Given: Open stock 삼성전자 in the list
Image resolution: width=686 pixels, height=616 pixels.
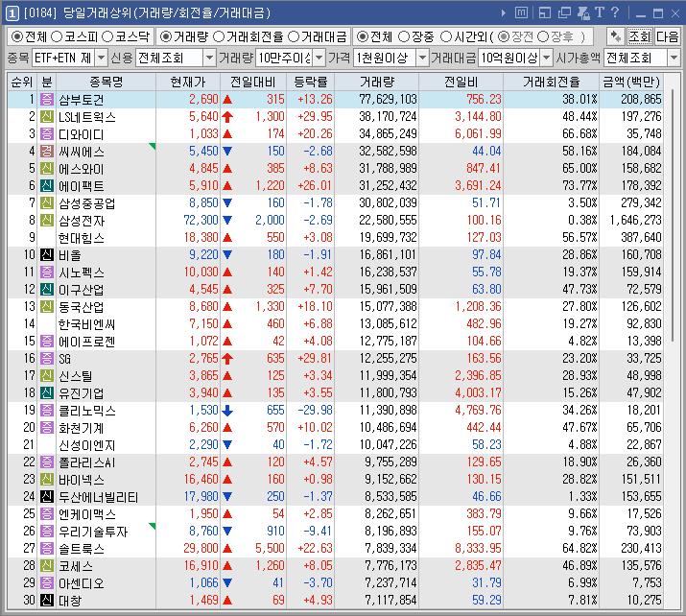Looking at the screenshot, I should [82, 221].
